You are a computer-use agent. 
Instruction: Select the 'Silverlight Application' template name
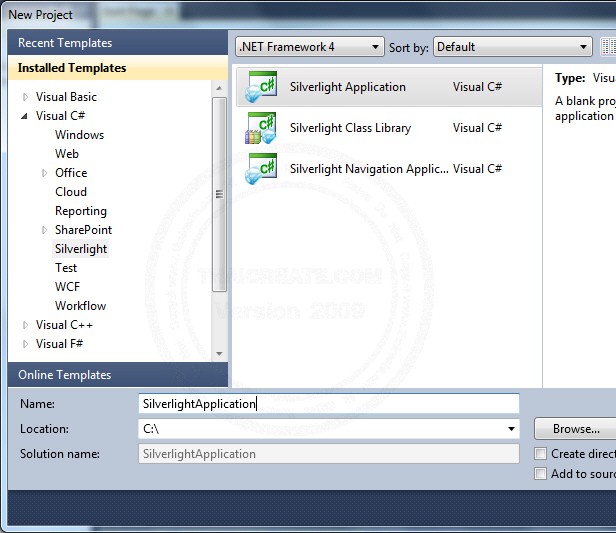click(348, 87)
